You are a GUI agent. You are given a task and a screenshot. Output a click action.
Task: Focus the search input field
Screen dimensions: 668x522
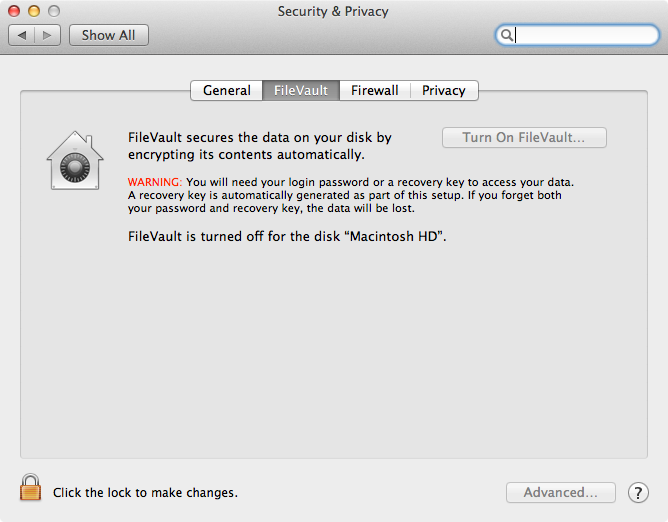[x=577, y=35]
